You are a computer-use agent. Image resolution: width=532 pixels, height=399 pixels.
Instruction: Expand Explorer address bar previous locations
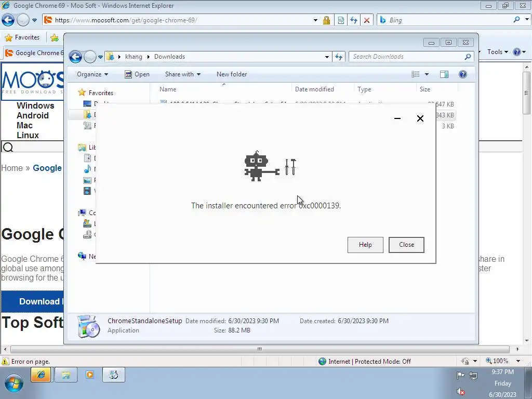(x=327, y=57)
